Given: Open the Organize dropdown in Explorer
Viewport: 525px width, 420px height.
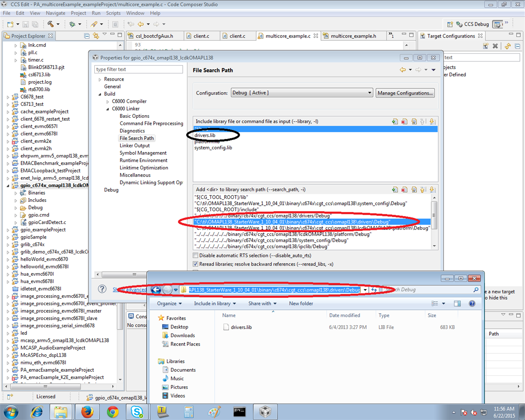Looking at the screenshot, I should [x=169, y=303].
